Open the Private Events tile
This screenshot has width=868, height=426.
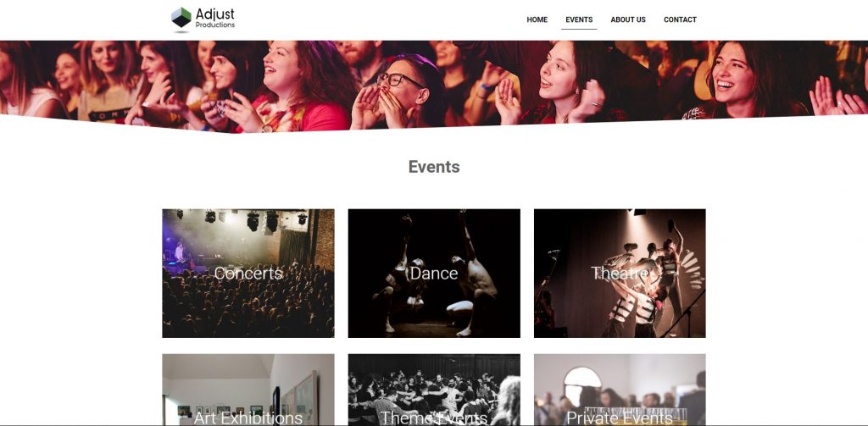(x=620, y=390)
